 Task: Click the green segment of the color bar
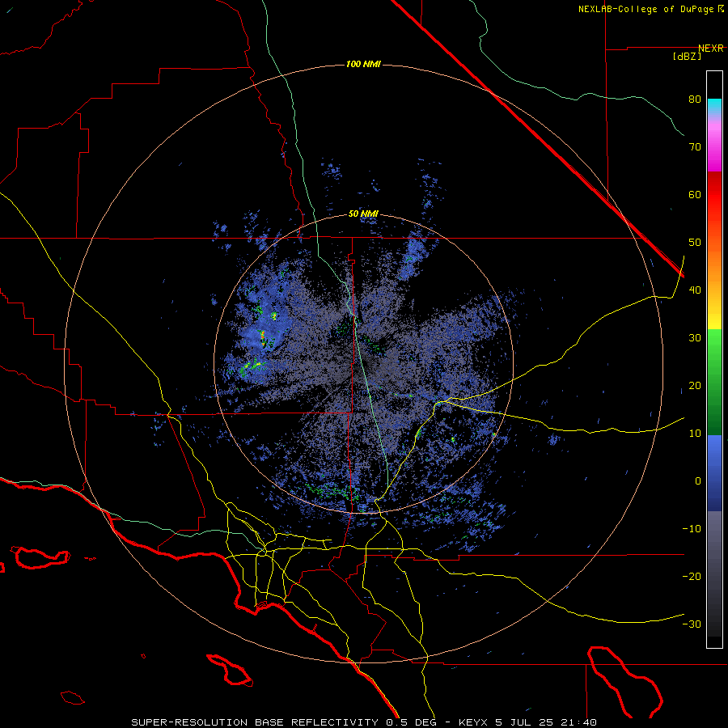point(714,382)
